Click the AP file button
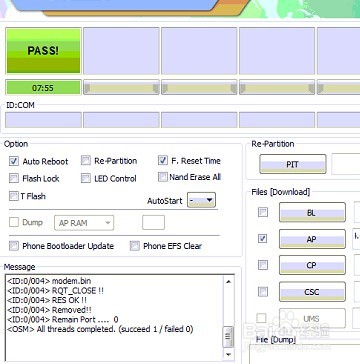This screenshot has height=364, width=360. 312,239
